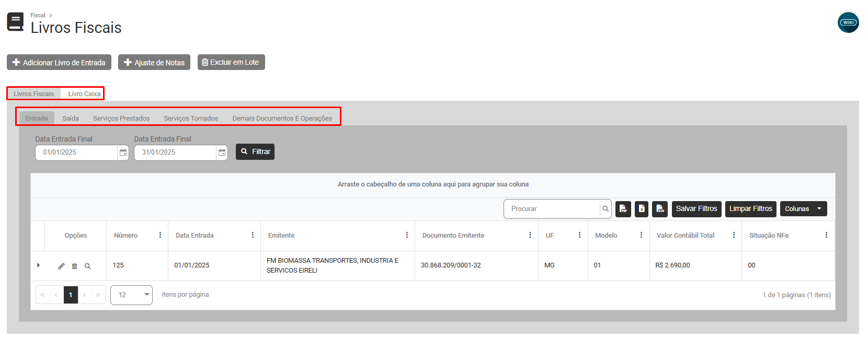Go to previous page of results

pyautogui.click(x=56, y=295)
